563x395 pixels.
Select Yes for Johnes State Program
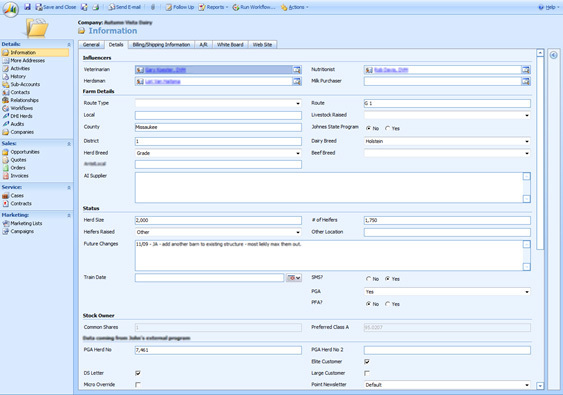[387, 128]
